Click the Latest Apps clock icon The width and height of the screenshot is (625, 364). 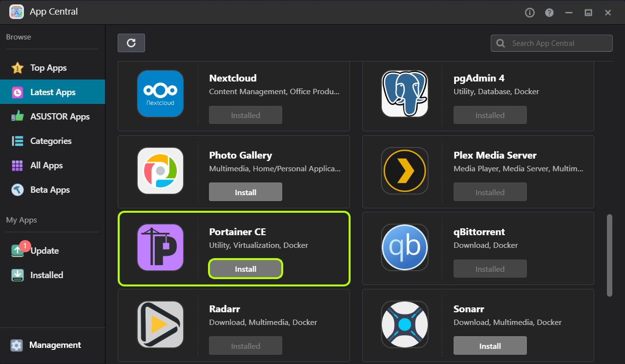[x=18, y=92]
